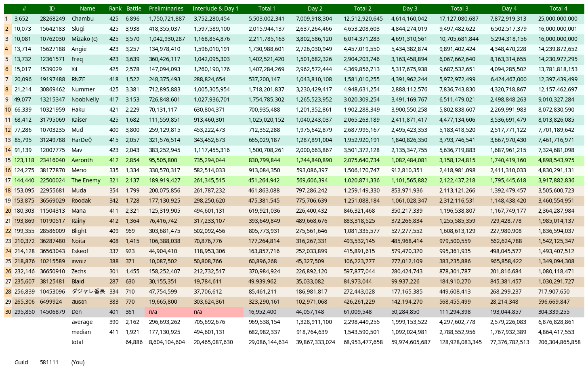Click total Battle value '64,886'
This screenshot has width=588, height=372.
tap(134, 342)
